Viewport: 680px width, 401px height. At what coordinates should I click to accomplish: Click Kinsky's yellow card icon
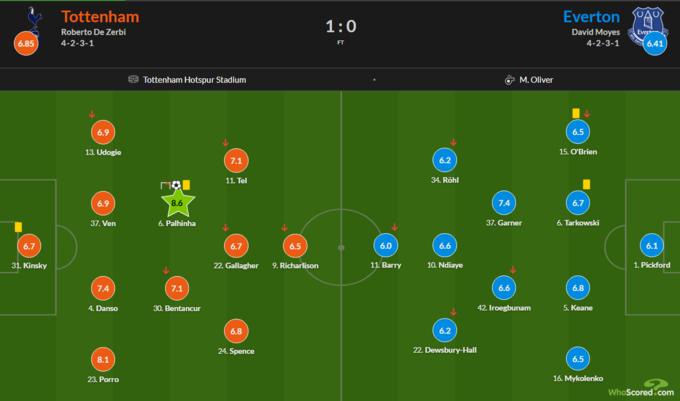point(18,227)
